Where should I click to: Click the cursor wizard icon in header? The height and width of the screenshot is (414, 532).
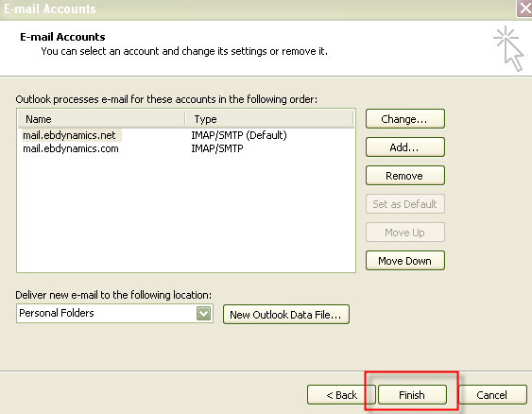coord(508,48)
